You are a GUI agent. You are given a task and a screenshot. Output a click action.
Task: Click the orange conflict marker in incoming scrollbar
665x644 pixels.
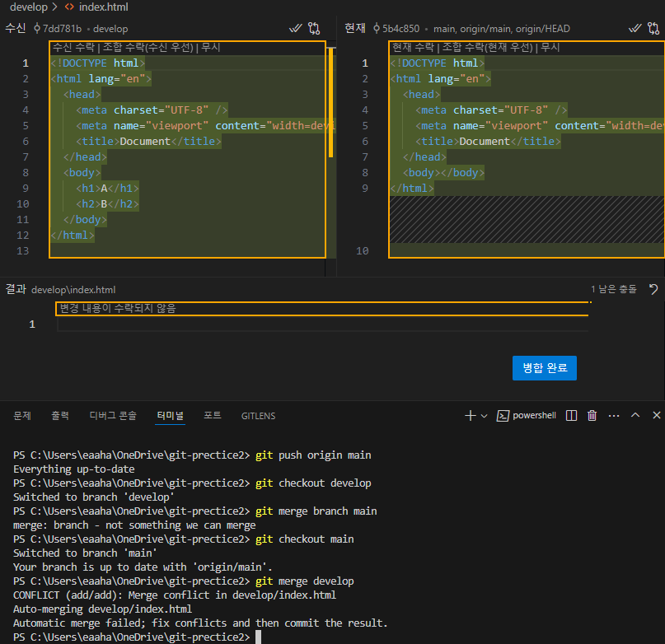pyautogui.click(x=330, y=103)
